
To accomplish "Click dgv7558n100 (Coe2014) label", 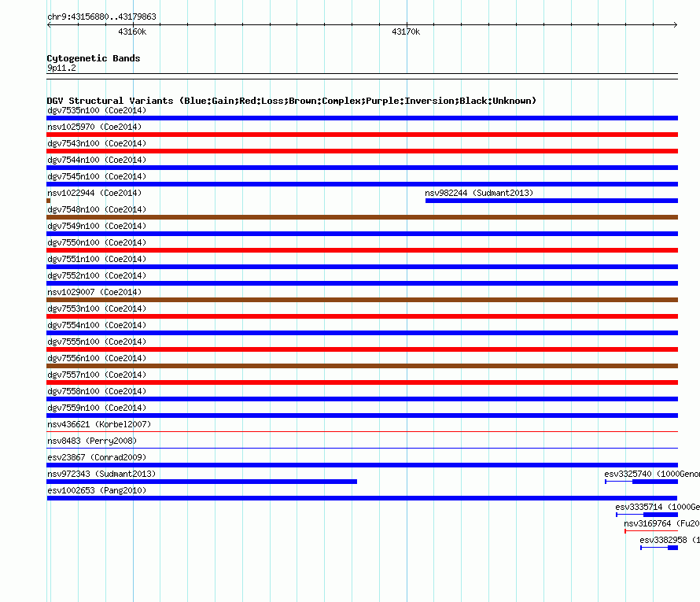I will pyautogui.click(x=97, y=391).
